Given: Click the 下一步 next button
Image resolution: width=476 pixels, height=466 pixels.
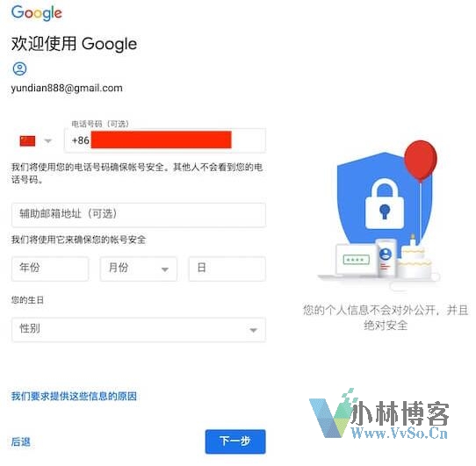Looking at the screenshot, I should pyautogui.click(x=235, y=441).
